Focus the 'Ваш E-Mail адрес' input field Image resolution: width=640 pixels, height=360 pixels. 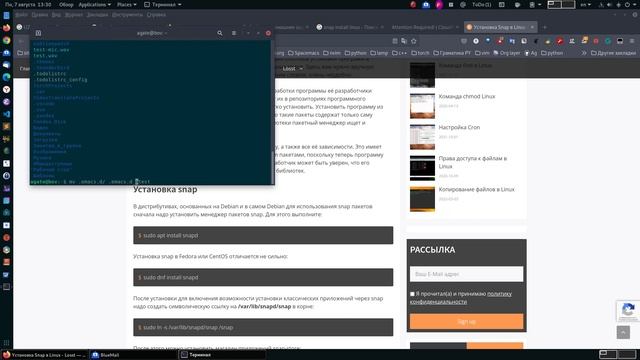click(x=467, y=274)
